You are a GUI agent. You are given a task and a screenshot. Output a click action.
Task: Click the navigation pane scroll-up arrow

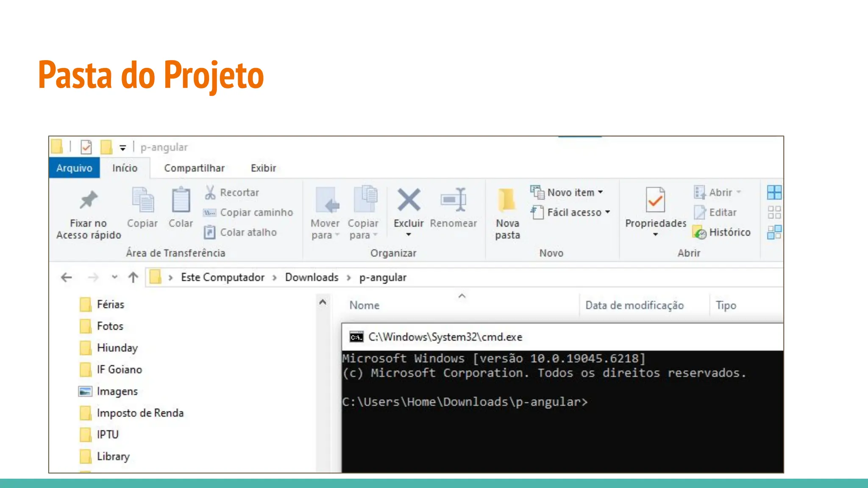click(x=323, y=302)
